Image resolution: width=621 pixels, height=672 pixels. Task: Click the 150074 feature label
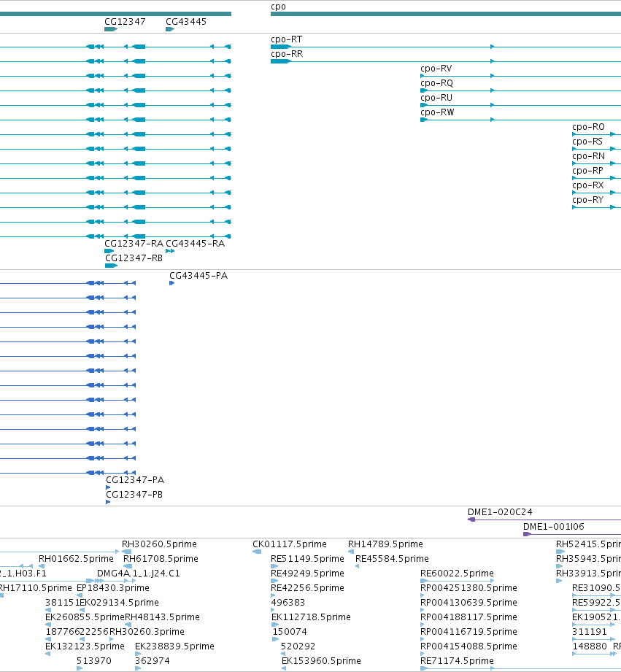point(289,632)
